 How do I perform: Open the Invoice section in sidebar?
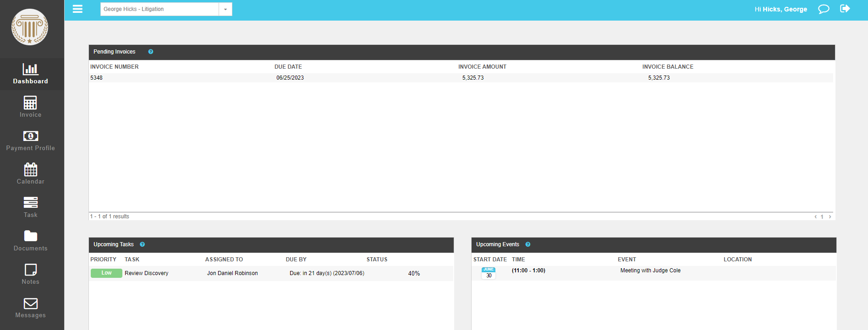click(30, 107)
